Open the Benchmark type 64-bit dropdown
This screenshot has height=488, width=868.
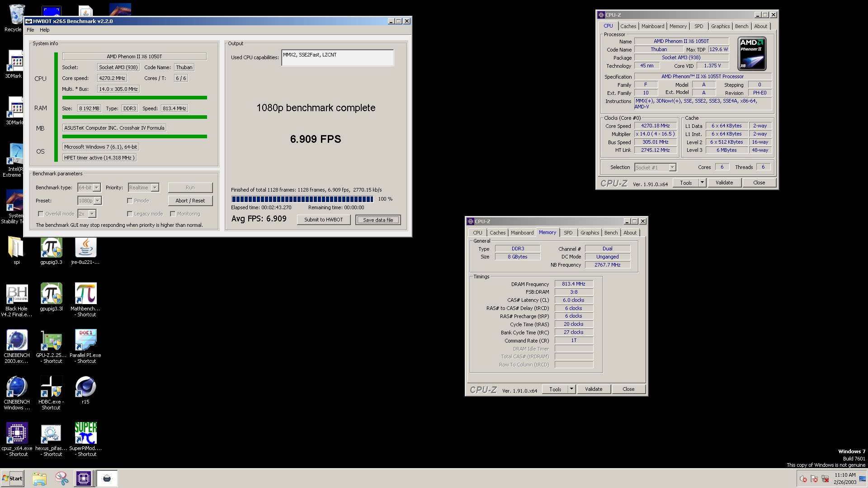89,188
